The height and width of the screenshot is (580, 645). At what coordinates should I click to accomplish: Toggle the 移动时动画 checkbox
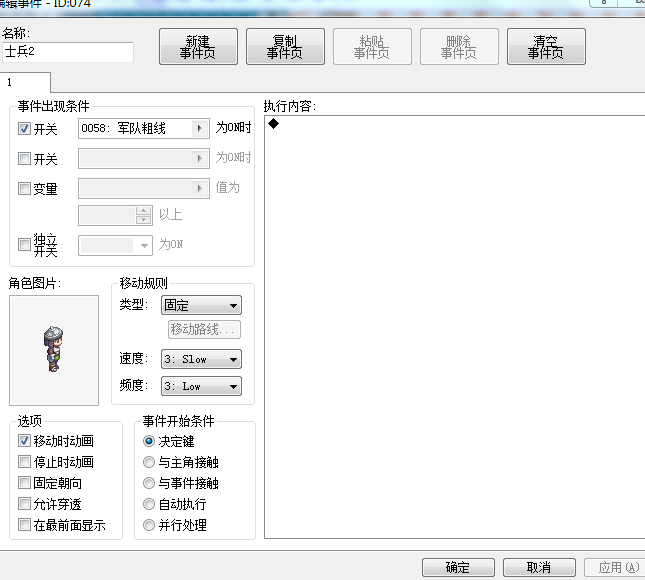[x=24, y=441]
